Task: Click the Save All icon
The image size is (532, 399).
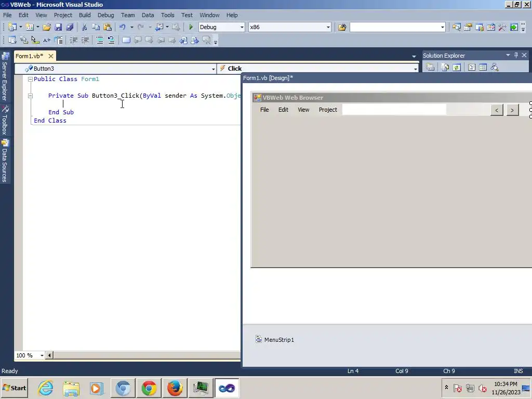Action: pos(70,27)
